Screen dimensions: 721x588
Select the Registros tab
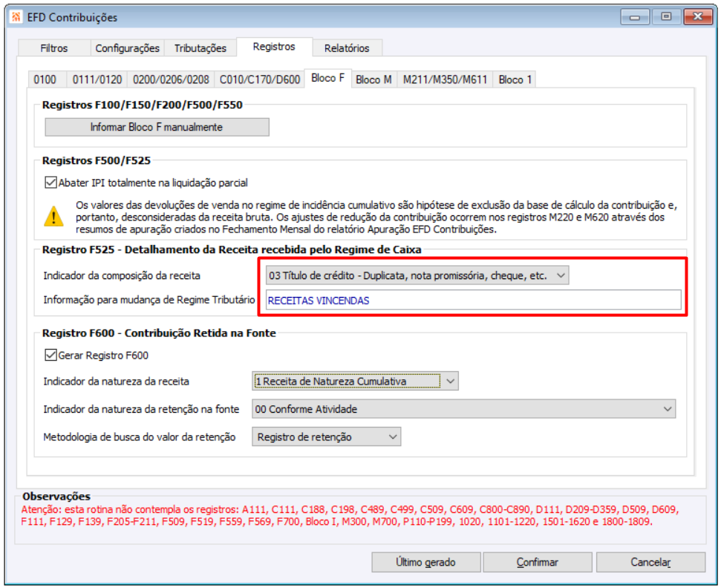pos(274,47)
